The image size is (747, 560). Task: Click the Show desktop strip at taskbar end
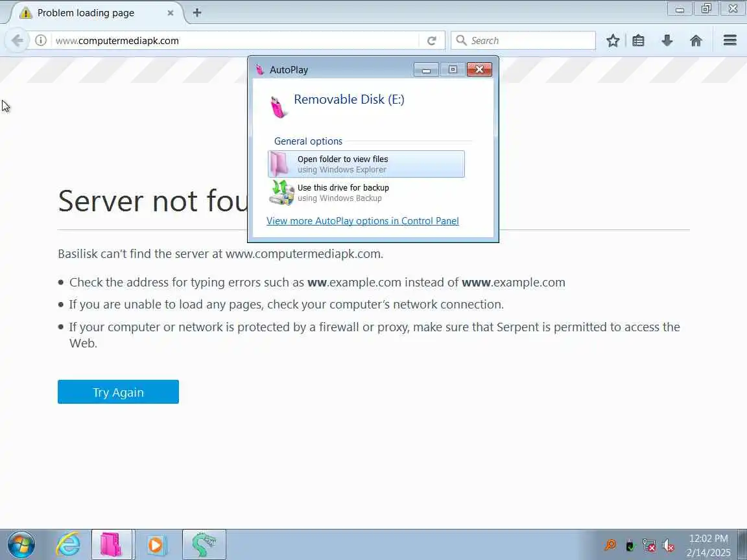(742, 544)
